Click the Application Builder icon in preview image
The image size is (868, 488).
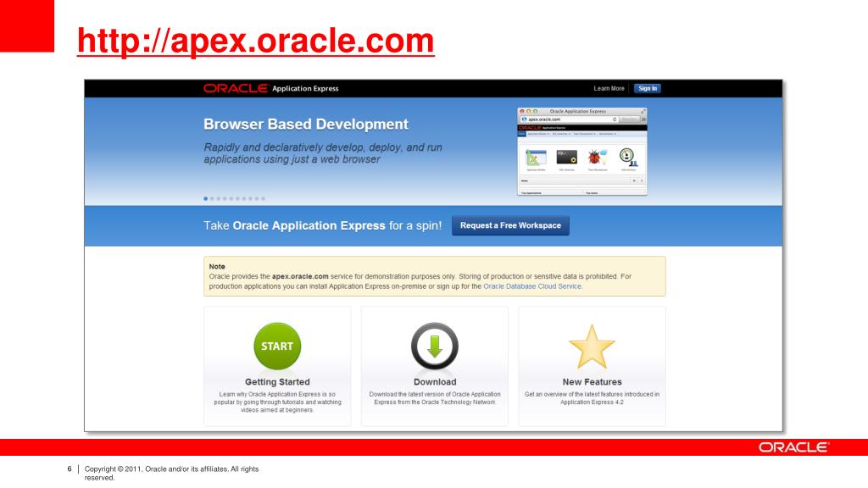click(x=536, y=158)
